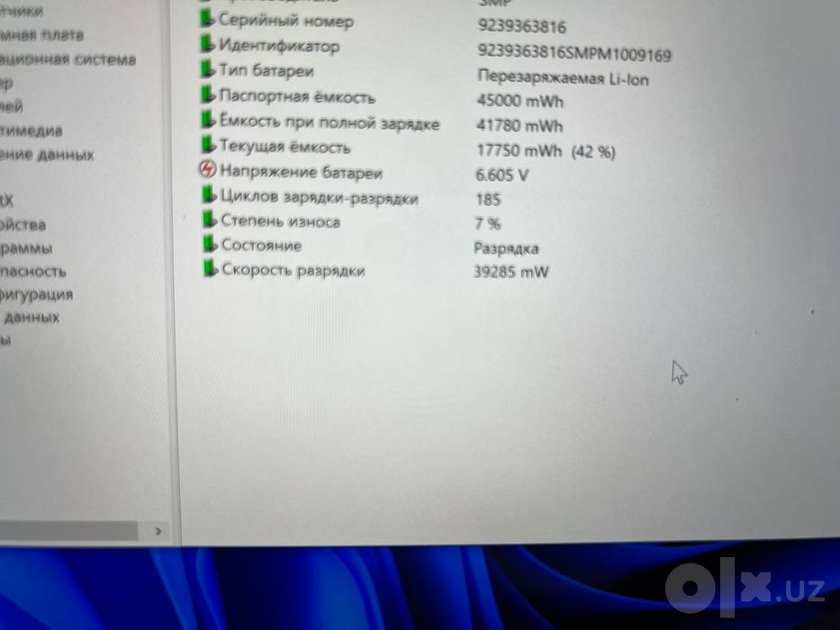The image size is (840, 630).
Task: Click battery icon beside Состояние
Action: coord(210,244)
